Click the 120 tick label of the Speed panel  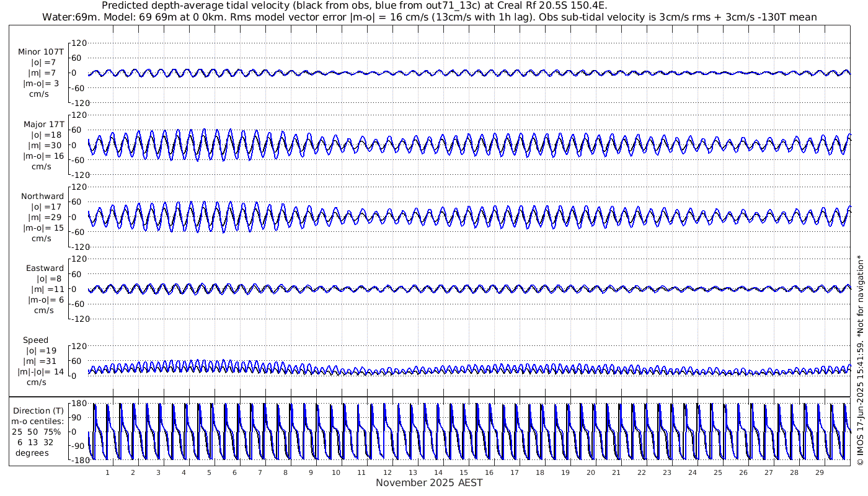pyautogui.click(x=77, y=346)
